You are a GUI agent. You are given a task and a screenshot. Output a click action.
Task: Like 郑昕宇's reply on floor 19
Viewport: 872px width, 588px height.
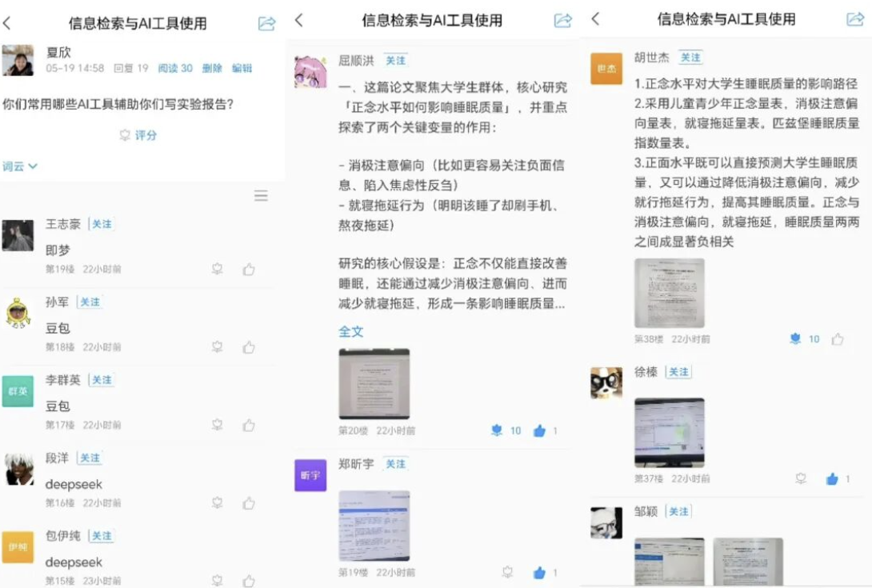tap(539, 573)
